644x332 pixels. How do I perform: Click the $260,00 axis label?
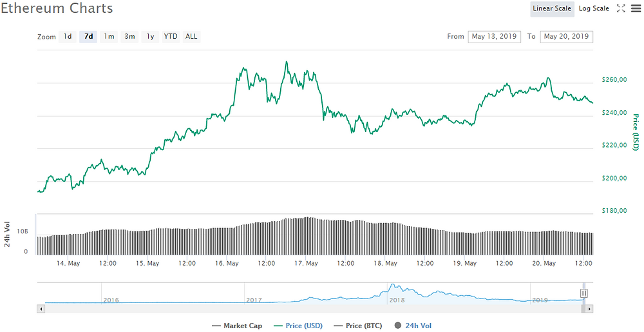615,80
